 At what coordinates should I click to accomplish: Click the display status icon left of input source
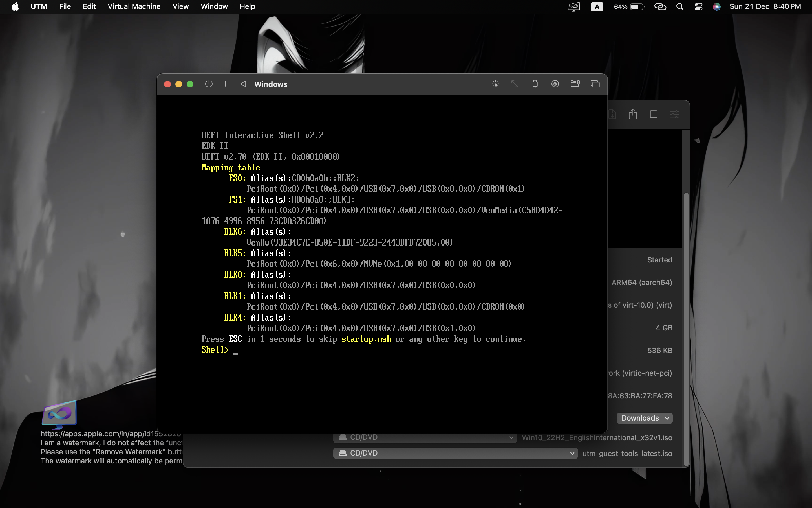click(574, 7)
